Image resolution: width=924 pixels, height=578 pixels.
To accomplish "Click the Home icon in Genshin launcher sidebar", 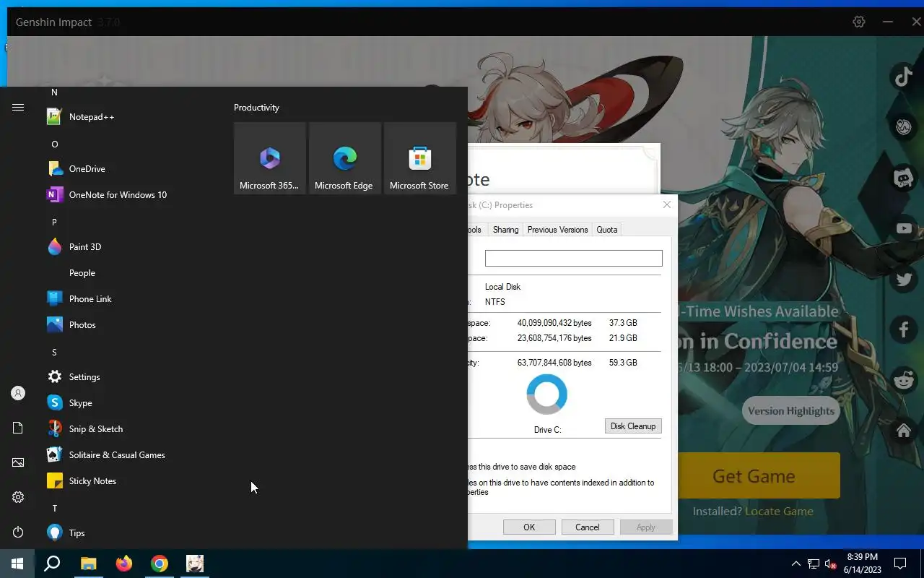I will [x=904, y=431].
